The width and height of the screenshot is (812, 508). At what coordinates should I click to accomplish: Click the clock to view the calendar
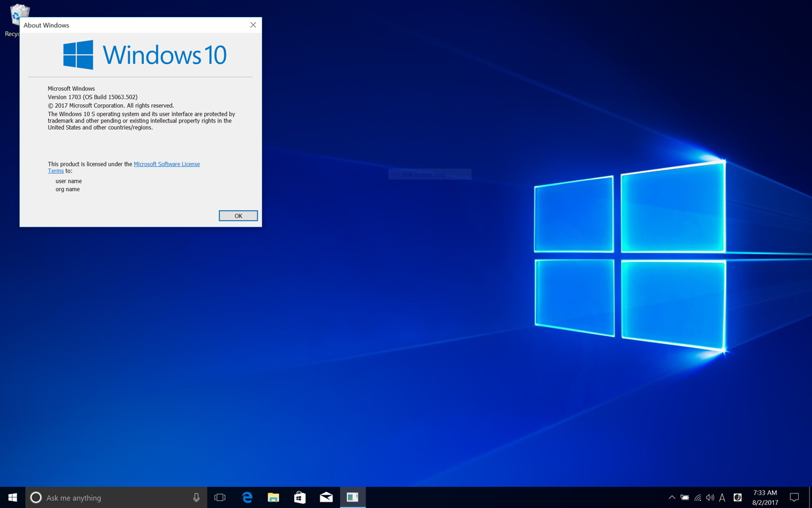764,497
